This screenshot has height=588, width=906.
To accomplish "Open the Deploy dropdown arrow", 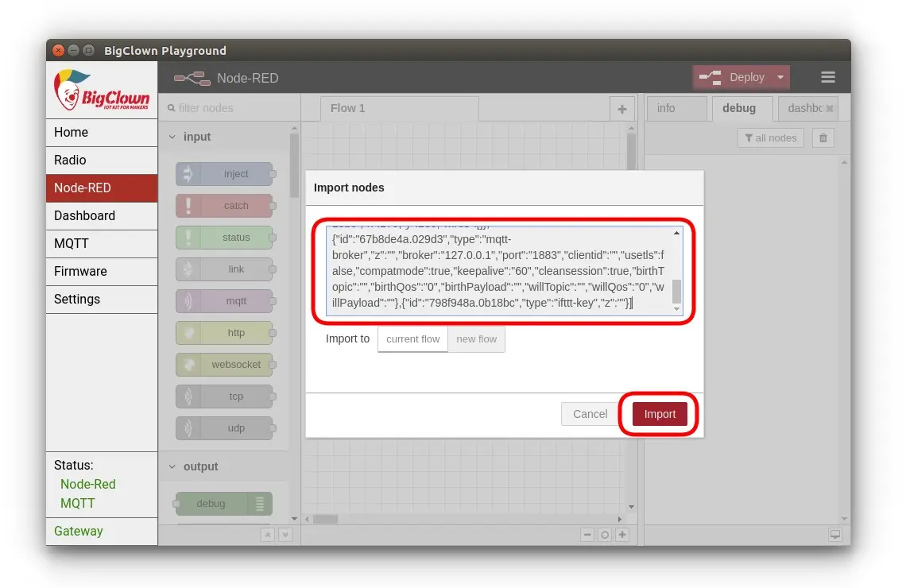I will [x=780, y=77].
